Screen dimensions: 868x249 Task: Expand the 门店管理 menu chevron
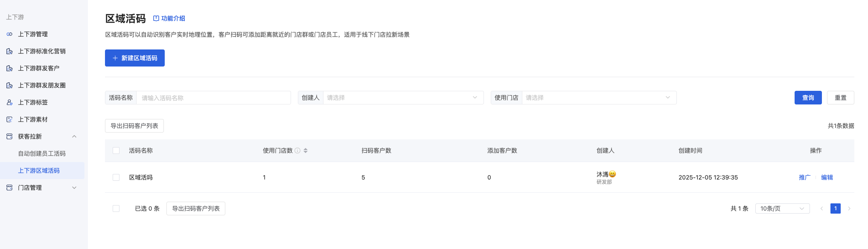pyautogui.click(x=74, y=188)
